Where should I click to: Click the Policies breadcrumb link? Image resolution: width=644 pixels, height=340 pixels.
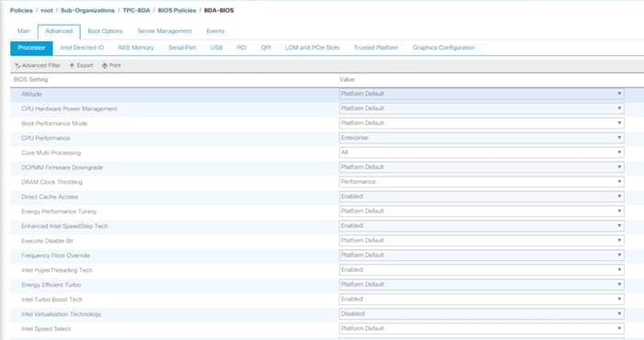pyautogui.click(x=21, y=11)
